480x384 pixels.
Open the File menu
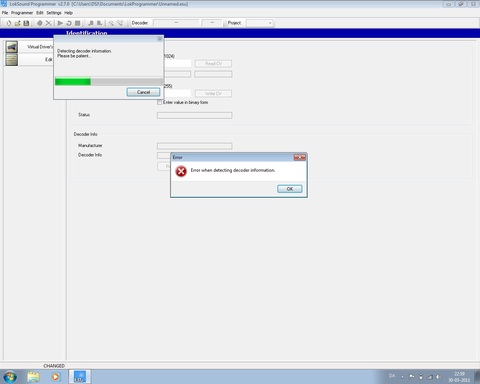coord(5,13)
